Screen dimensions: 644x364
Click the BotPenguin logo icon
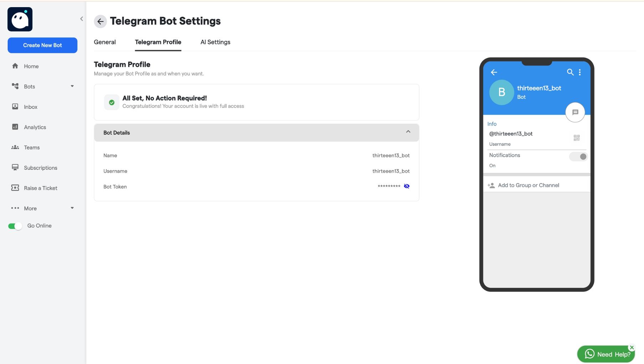click(20, 19)
